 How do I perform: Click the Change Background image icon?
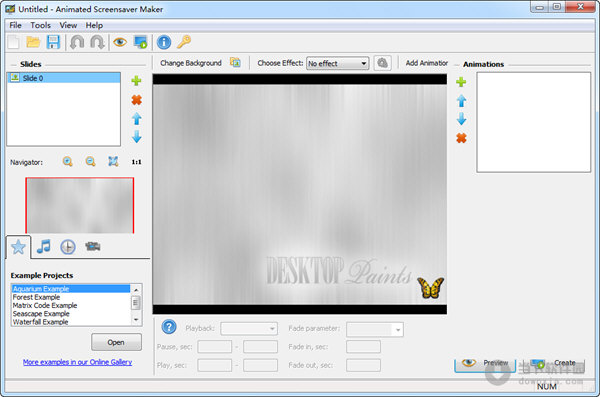coord(235,62)
